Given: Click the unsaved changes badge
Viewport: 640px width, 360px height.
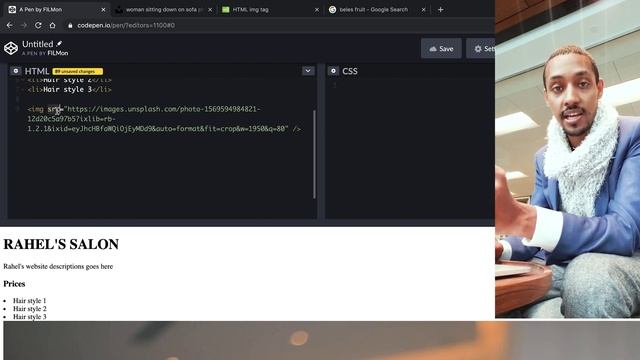Looking at the screenshot, I should pyautogui.click(x=78, y=71).
